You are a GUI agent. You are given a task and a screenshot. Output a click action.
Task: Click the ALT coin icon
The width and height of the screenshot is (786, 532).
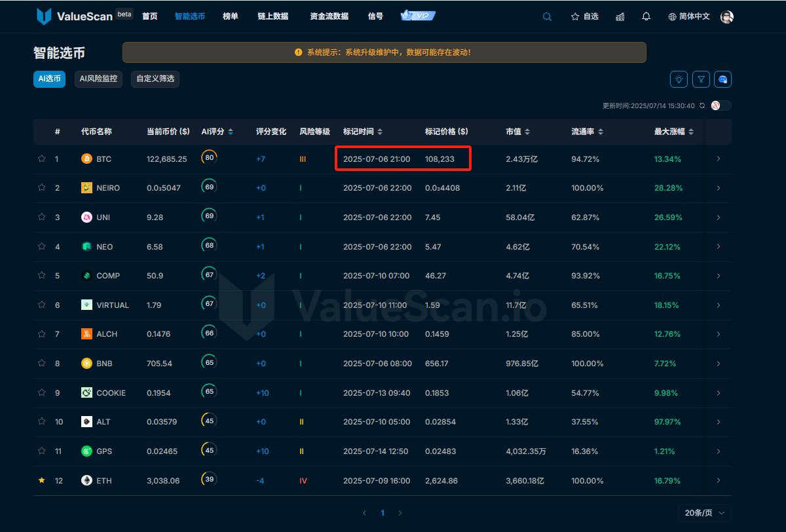86,421
